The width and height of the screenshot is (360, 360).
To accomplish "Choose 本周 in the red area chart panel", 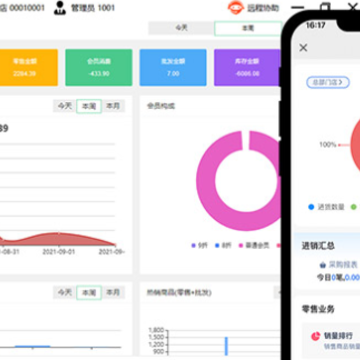I will point(89,106).
